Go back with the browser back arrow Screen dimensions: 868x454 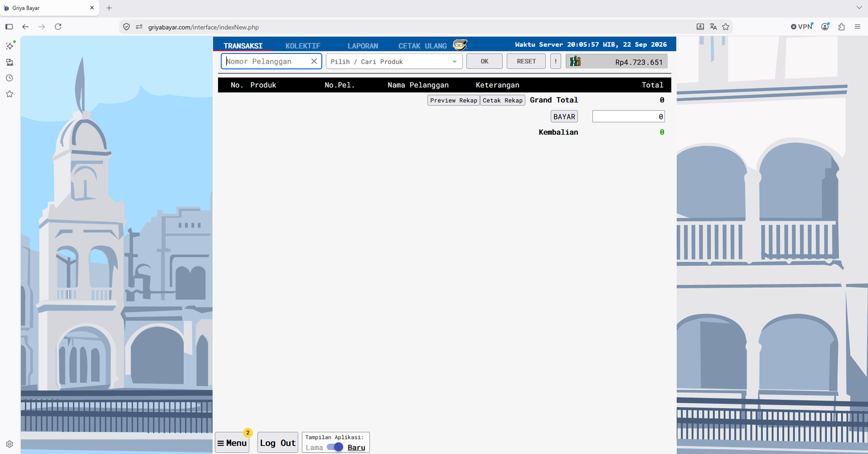25,27
